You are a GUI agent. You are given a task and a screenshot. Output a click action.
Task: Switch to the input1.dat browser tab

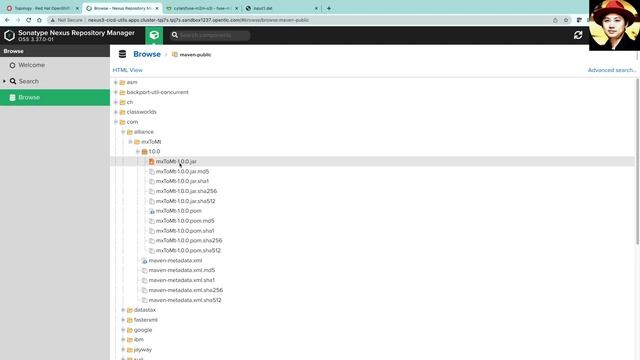[282, 8]
